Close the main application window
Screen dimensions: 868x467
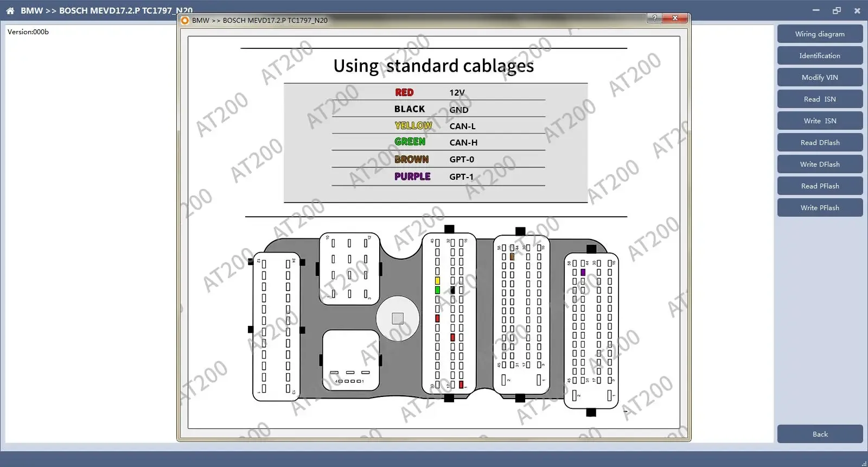[857, 10]
